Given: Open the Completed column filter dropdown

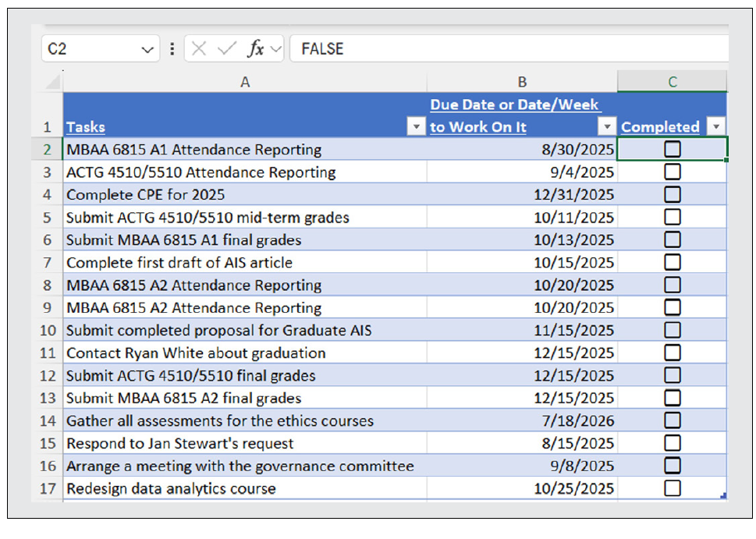Looking at the screenshot, I should [715, 127].
